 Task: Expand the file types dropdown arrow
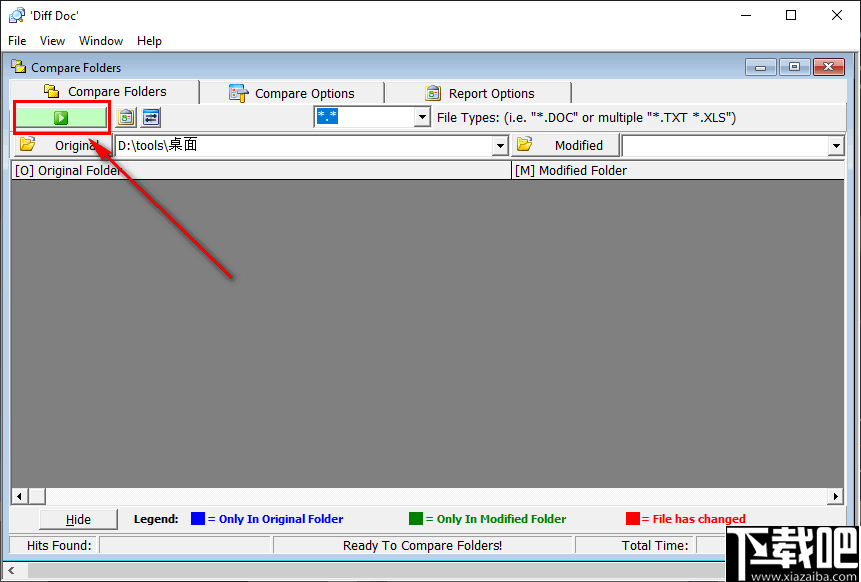point(422,117)
